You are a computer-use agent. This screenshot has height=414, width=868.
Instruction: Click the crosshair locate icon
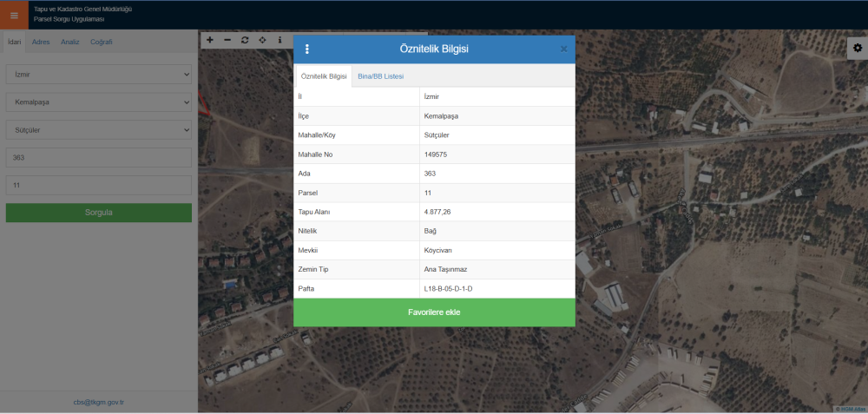tap(262, 40)
